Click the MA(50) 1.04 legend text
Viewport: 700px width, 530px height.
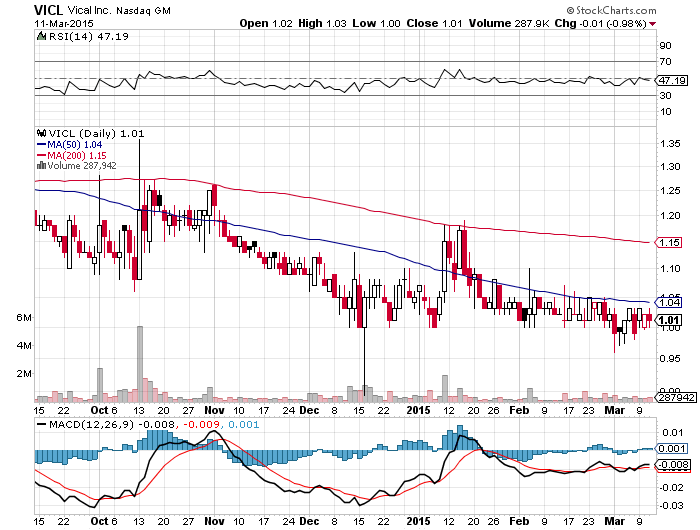75,145
